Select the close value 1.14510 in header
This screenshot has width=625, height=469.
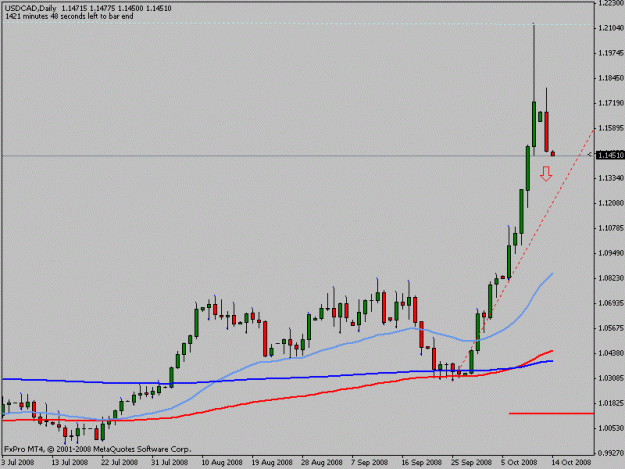pyautogui.click(x=159, y=8)
